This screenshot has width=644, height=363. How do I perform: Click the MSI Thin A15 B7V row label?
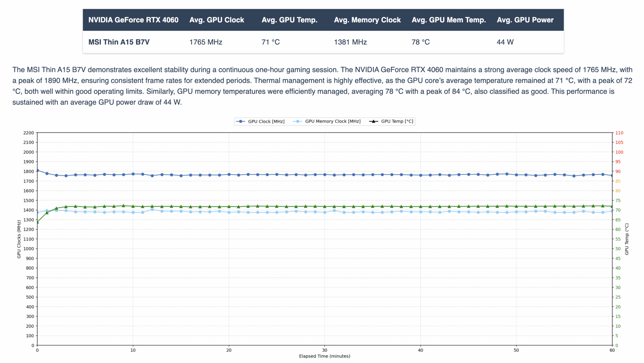(x=118, y=42)
